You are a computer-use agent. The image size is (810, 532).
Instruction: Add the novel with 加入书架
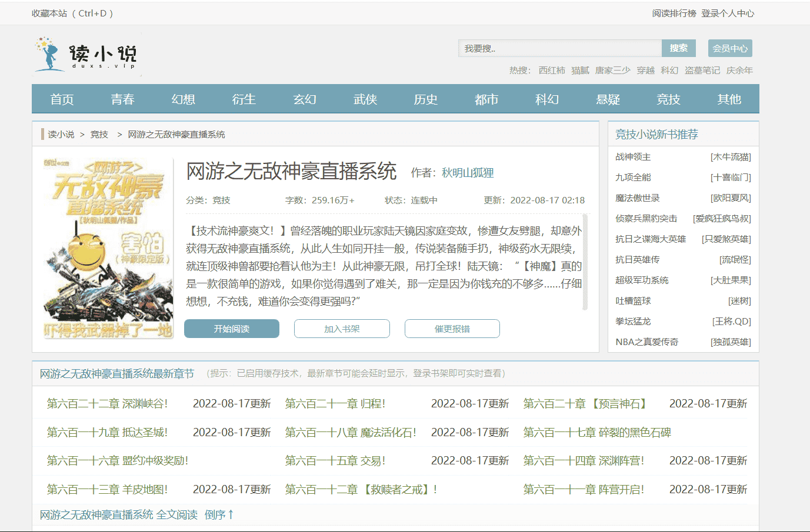pyautogui.click(x=342, y=329)
